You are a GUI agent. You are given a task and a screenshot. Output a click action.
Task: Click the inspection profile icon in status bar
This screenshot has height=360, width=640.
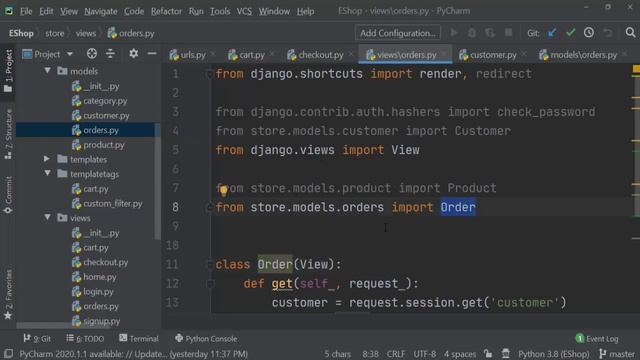tap(506, 353)
